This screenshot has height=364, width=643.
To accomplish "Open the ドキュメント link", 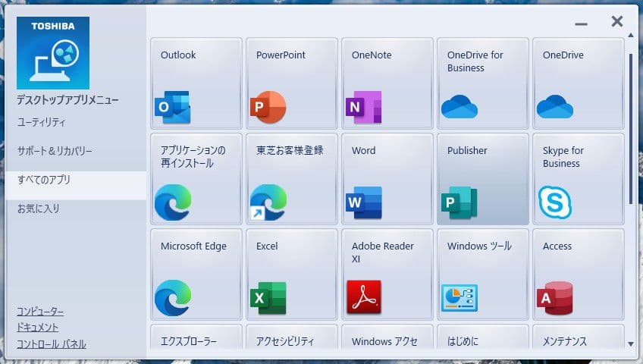I will pos(37,328).
